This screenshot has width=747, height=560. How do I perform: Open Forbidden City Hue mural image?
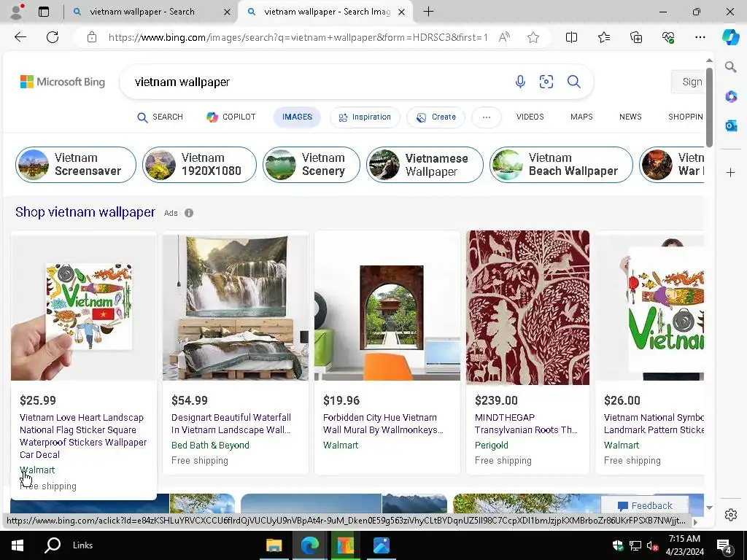387,306
